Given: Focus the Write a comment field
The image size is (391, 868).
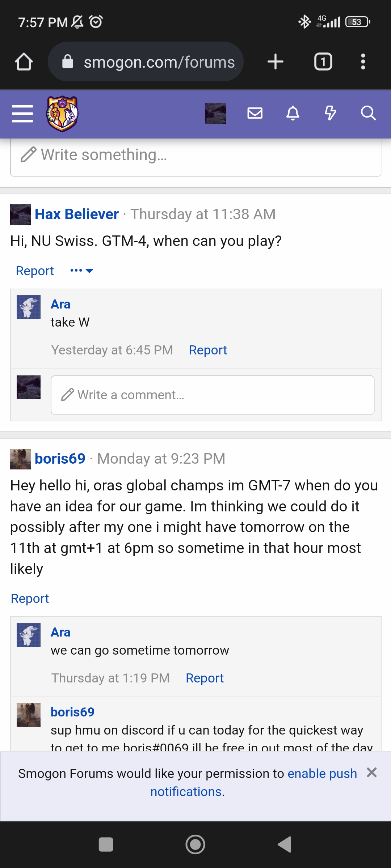Looking at the screenshot, I should tap(212, 395).
